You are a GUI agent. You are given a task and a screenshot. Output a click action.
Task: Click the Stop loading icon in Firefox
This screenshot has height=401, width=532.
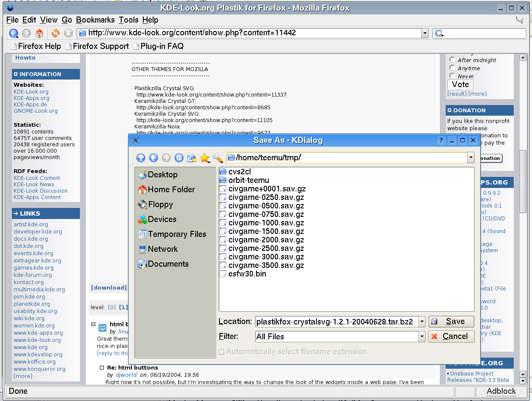coord(68,33)
